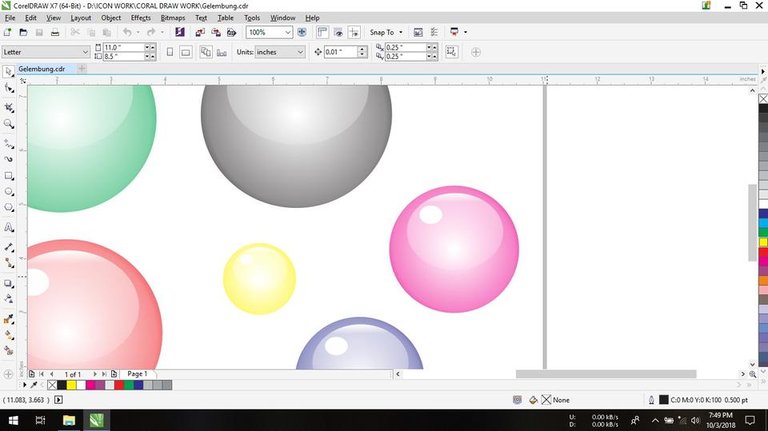Select the Zoom tool magnifier
This screenshot has width=768, height=431.
coord(9,124)
